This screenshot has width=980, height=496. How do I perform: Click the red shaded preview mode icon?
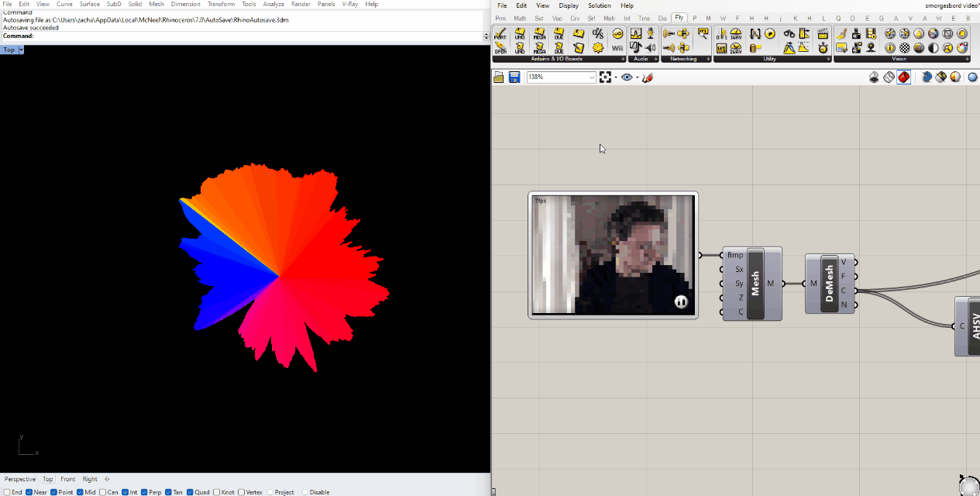click(x=903, y=77)
